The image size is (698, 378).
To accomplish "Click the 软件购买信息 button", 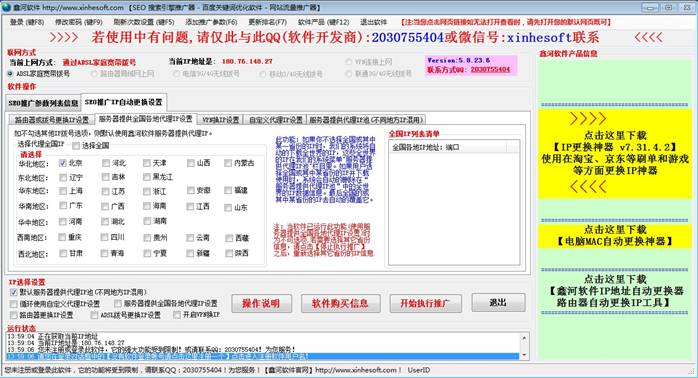I will pyautogui.click(x=340, y=304).
